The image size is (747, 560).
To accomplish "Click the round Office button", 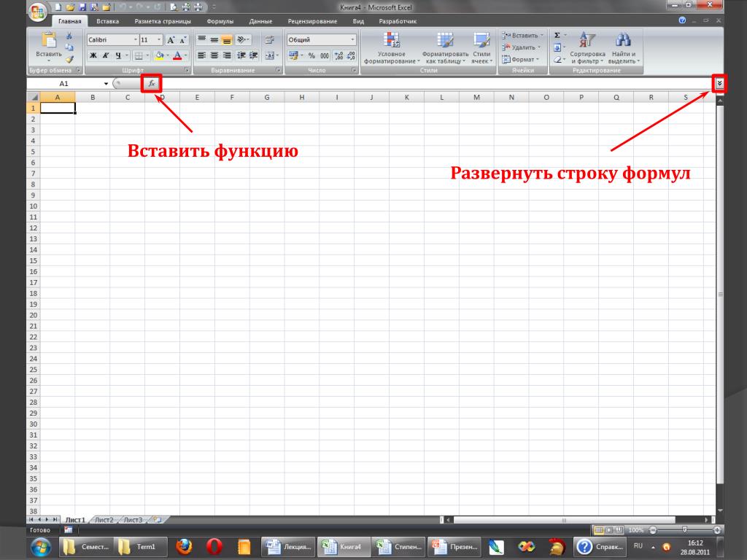I will 37,12.
